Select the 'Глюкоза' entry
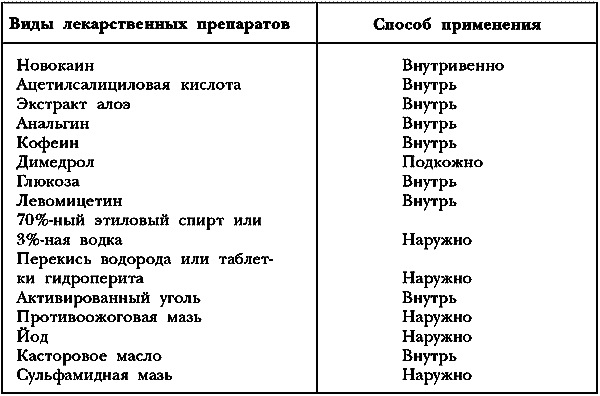The width and height of the screenshot is (600, 396). [48, 182]
